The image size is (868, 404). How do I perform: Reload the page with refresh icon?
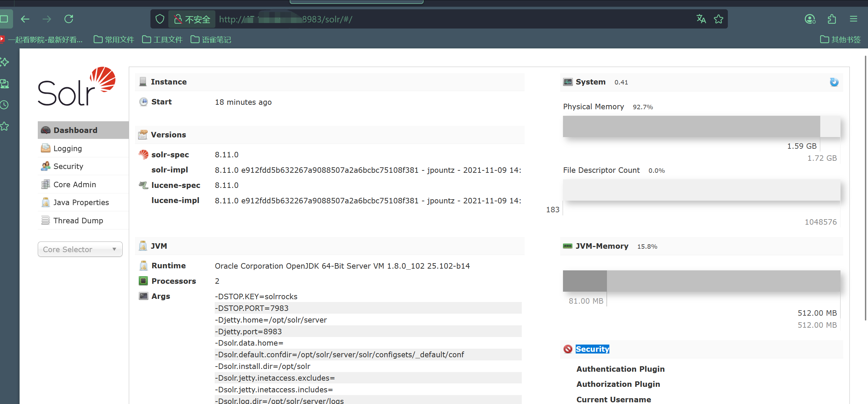pyautogui.click(x=69, y=19)
